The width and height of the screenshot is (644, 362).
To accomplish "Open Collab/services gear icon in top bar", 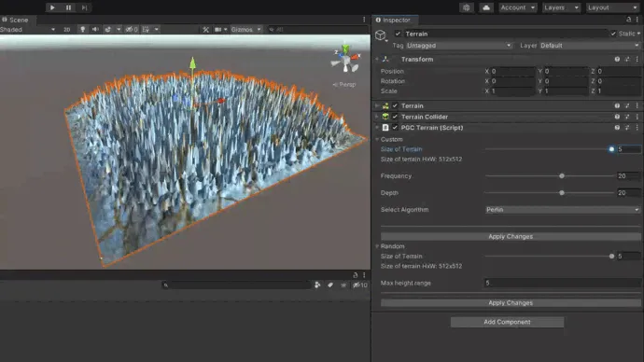I will click(x=466, y=7).
